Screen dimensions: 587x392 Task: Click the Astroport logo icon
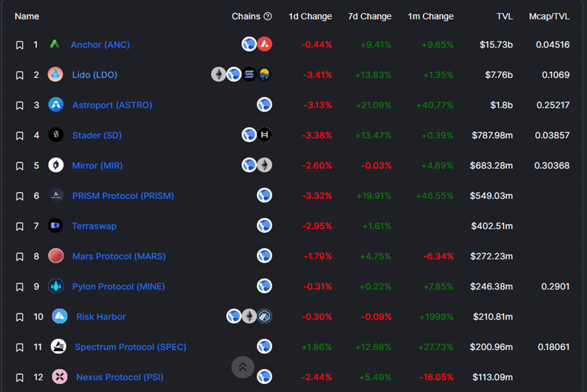click(x=56, y=104)
